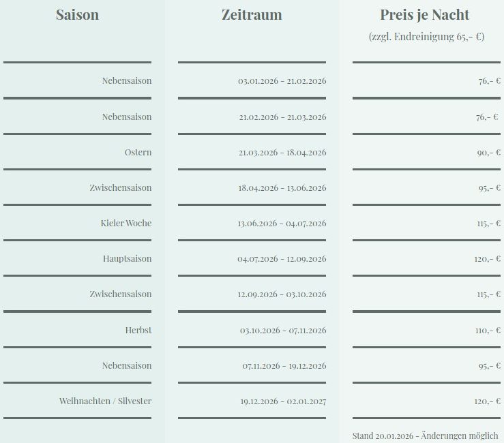Select date range 21.03.2026 - 18.04.2026

(x=282, y=153)
